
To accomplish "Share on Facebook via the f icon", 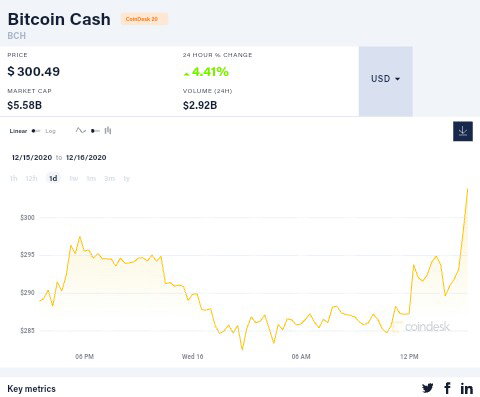I will (x=447, y=388).
